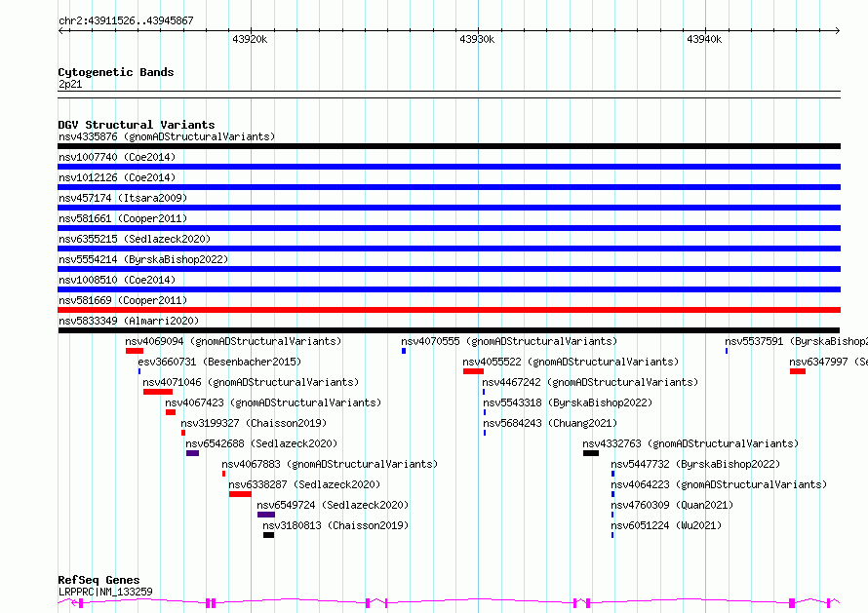Click nsv5554214 (ByrskaBishop2022) label
The image size is (868, 613).
143,259
